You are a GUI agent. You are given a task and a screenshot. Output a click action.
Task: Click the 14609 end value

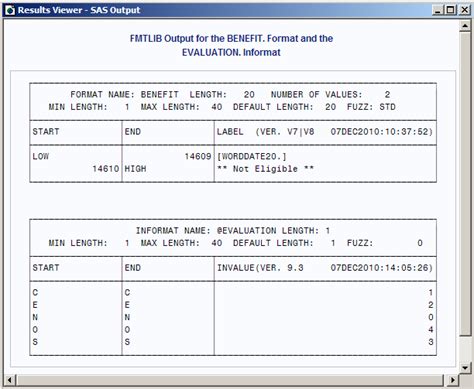(x=198, y=156)
